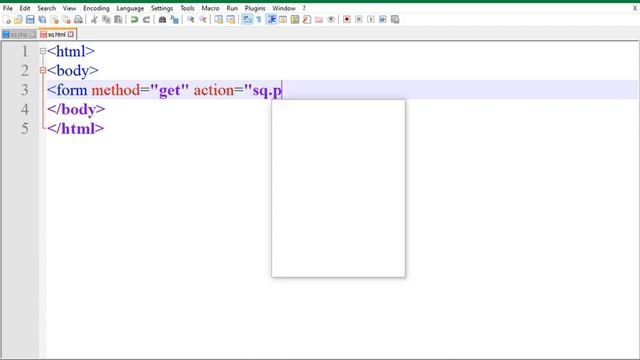
Task: Open the Tools menu
Action: point(187,8)
